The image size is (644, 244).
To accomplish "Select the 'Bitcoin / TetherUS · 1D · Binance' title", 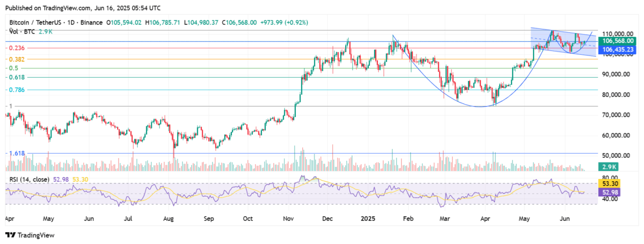I will 56,23.
